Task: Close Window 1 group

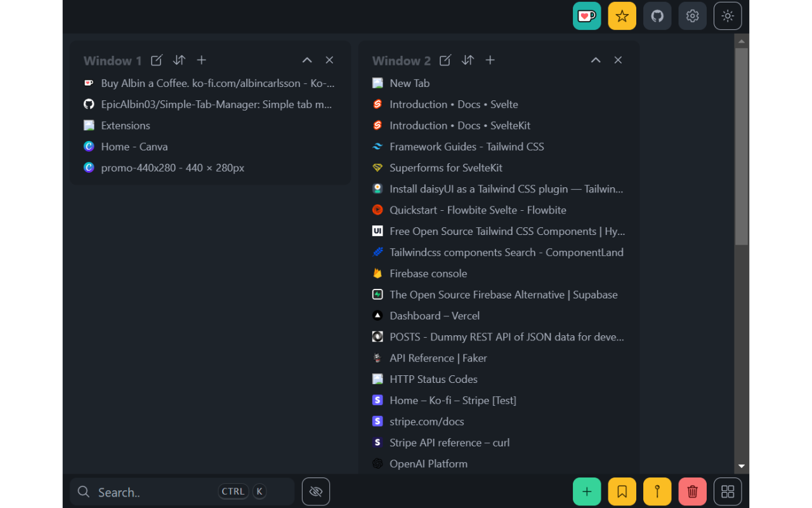Action: coord(329,60)
